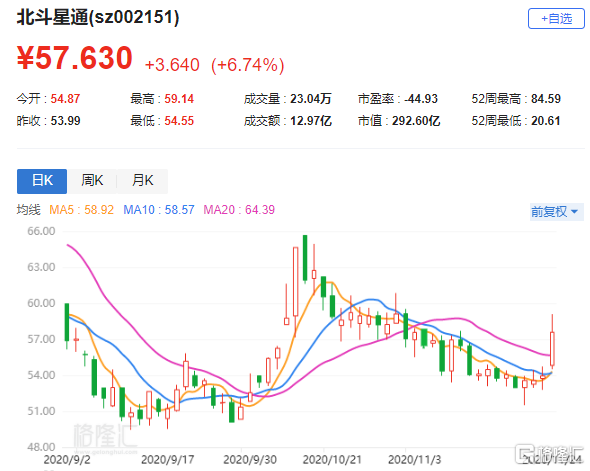The height and width of the screenshot is (471, 590).
Task: Select the 成交额 turnover value 12.97亿
Action: [x=311, y=121]
